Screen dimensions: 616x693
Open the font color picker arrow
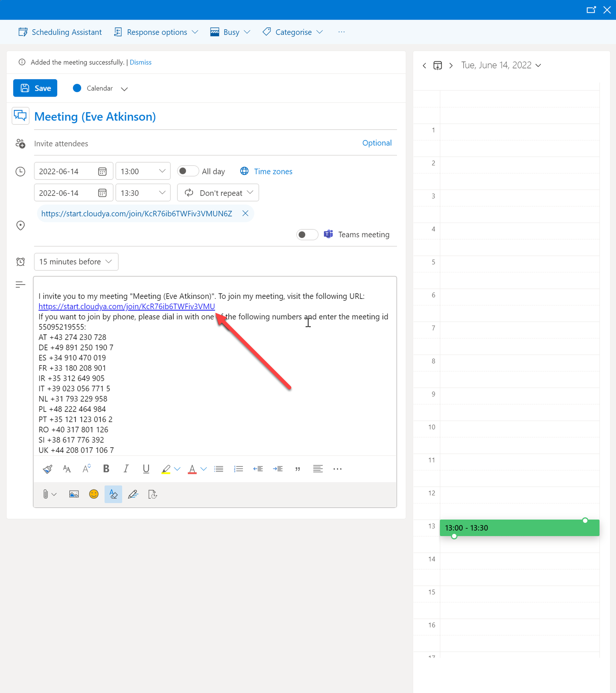204,469
